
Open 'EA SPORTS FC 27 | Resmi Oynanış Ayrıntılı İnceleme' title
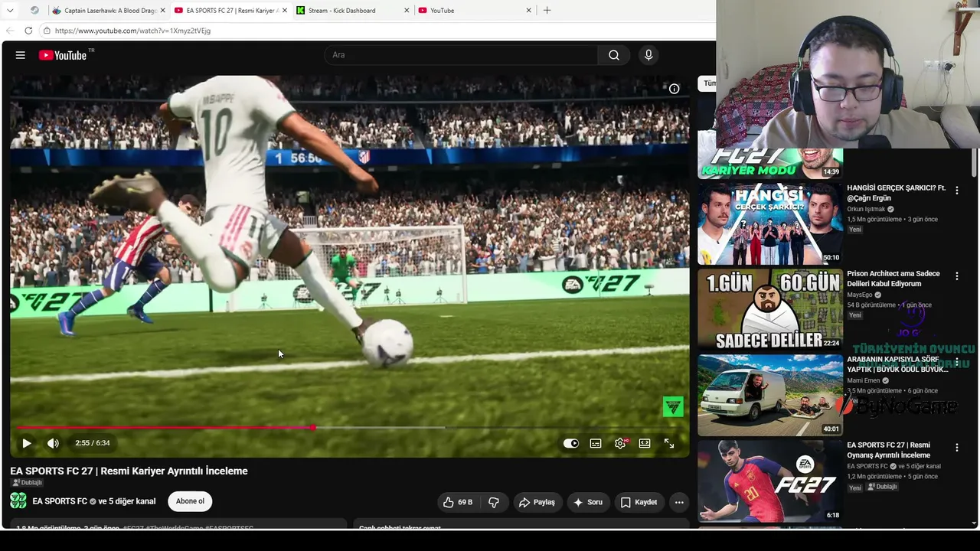pos(889,450)
